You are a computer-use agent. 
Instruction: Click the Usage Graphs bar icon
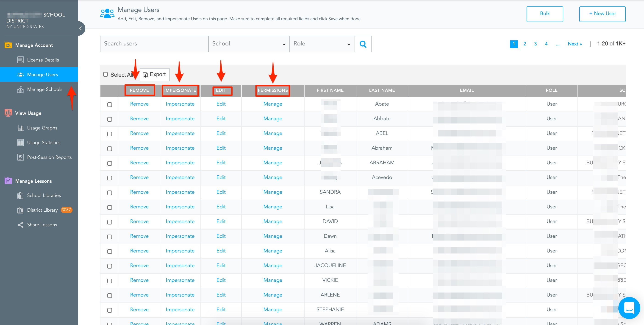[x=20, y=128]
